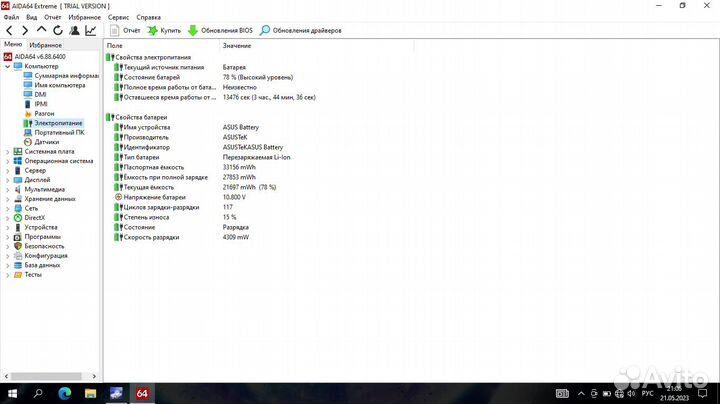Open the Справка menu

[x=148, y=17]
